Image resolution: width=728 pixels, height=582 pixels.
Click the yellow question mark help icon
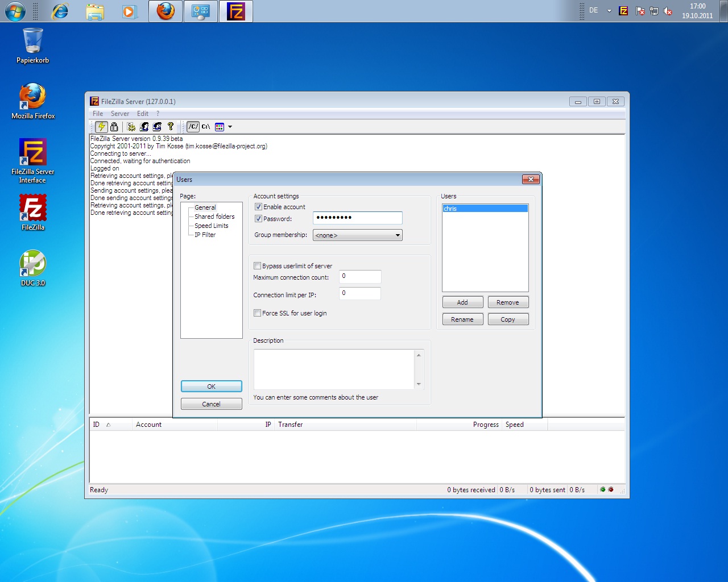(171, 127)
